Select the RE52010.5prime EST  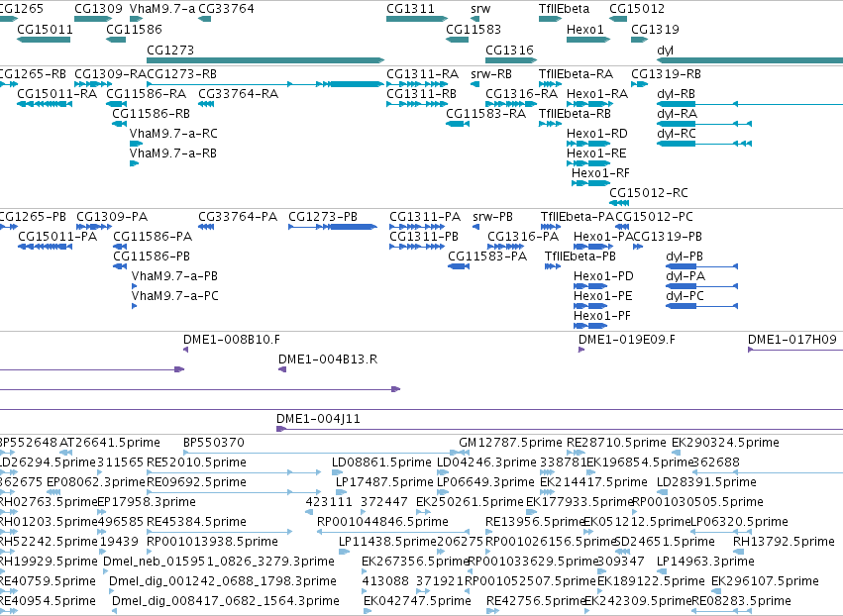[x=234, y=473]
